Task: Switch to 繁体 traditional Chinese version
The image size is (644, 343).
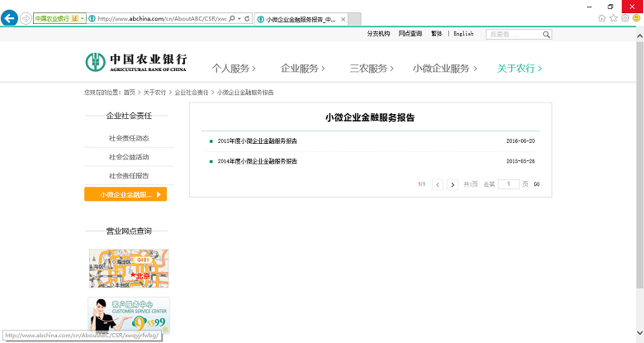Action: 437,34
